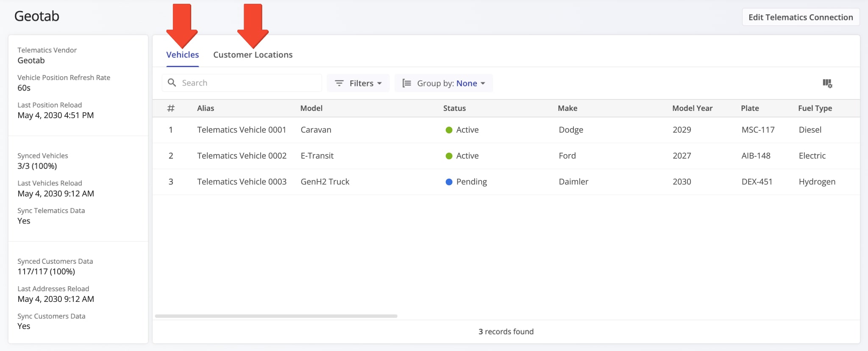
Task: Click the Caravan model cell
Action: (316, 130)
